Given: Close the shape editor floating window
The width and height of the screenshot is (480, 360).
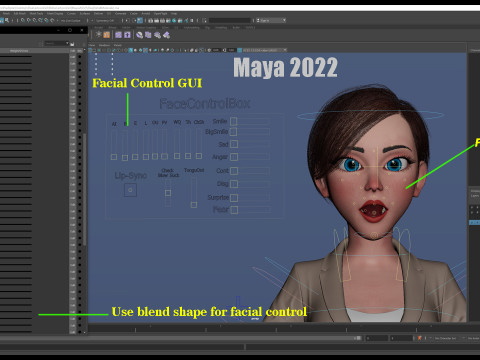Looking at the screenshot, I should (x=82, y=30).
